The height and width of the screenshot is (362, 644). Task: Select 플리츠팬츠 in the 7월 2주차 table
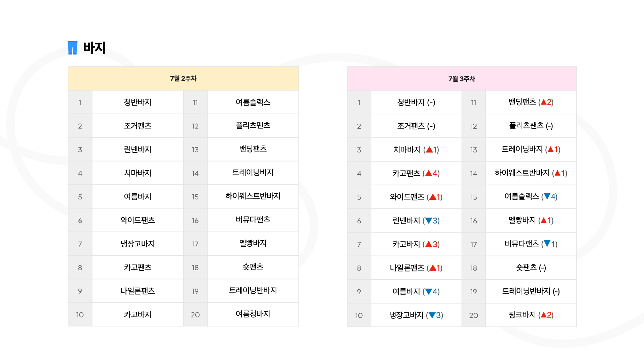[253, 125]
